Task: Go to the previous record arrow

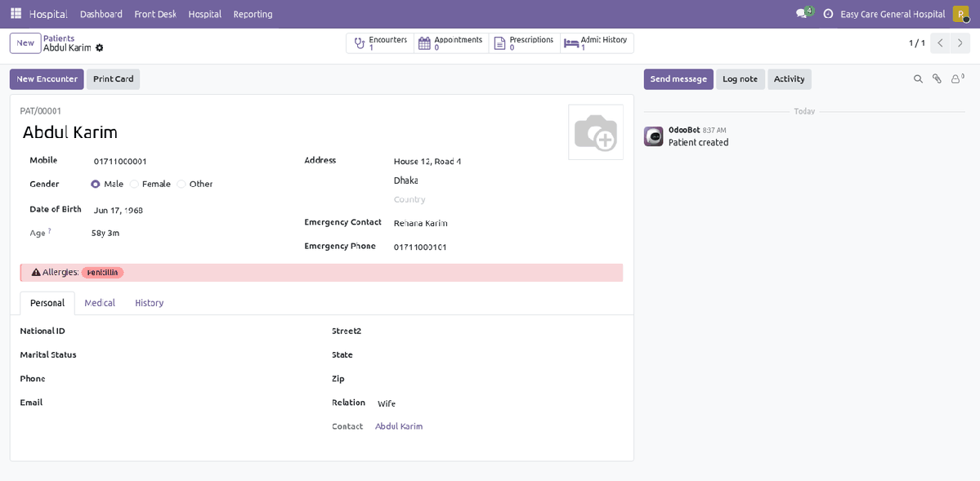Action: tap(940, 43)
